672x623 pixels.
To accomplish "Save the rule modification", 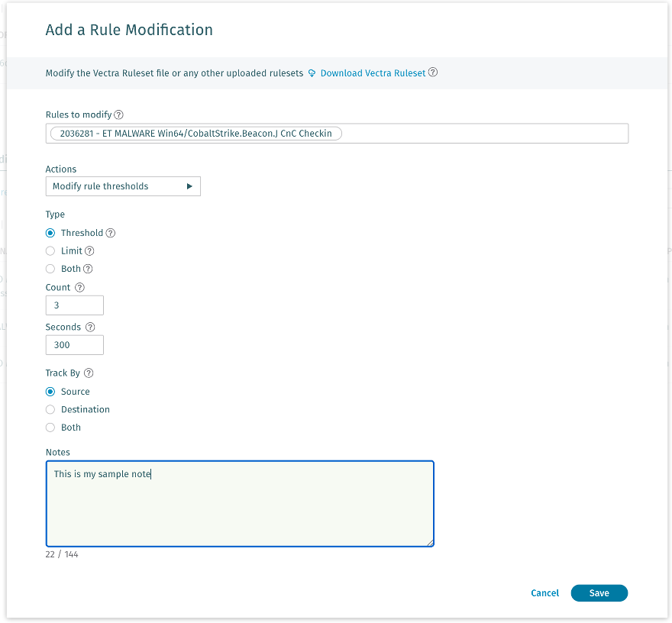I will coord(599,593).
